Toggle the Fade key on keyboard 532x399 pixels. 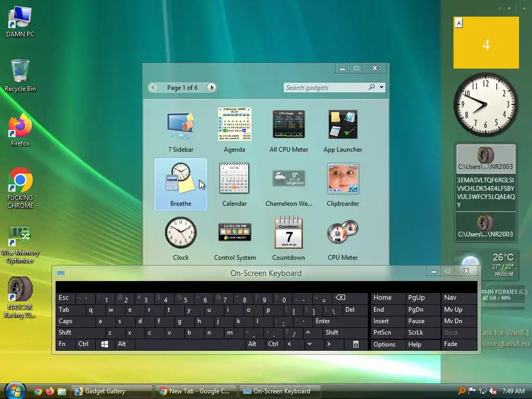pos(459,344)
